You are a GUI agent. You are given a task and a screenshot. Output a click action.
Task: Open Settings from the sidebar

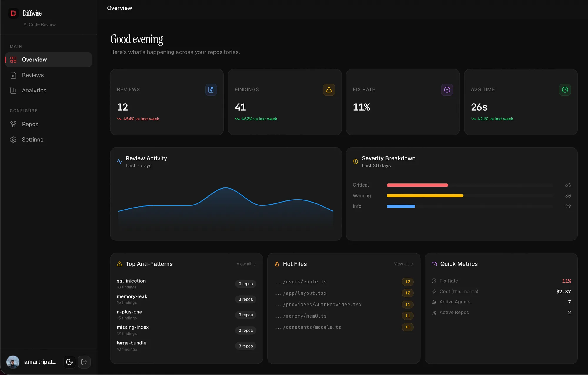[49, 140]
